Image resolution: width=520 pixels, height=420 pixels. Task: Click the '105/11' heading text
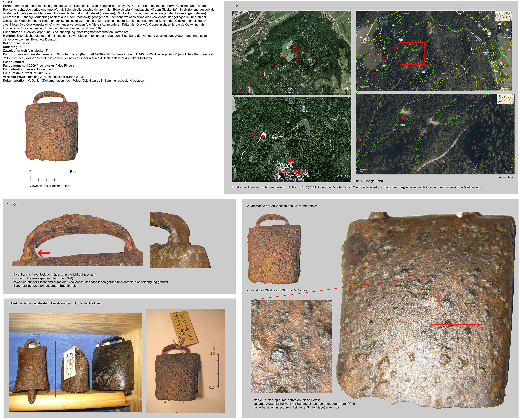click(7, 2)
